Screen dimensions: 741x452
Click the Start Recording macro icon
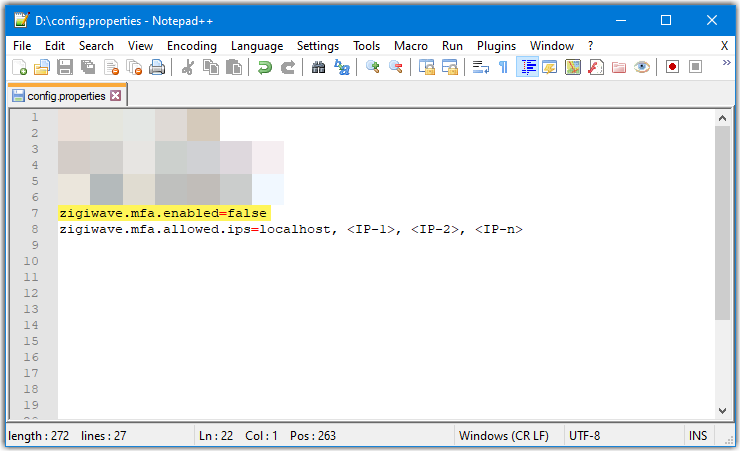coord(672,67)
